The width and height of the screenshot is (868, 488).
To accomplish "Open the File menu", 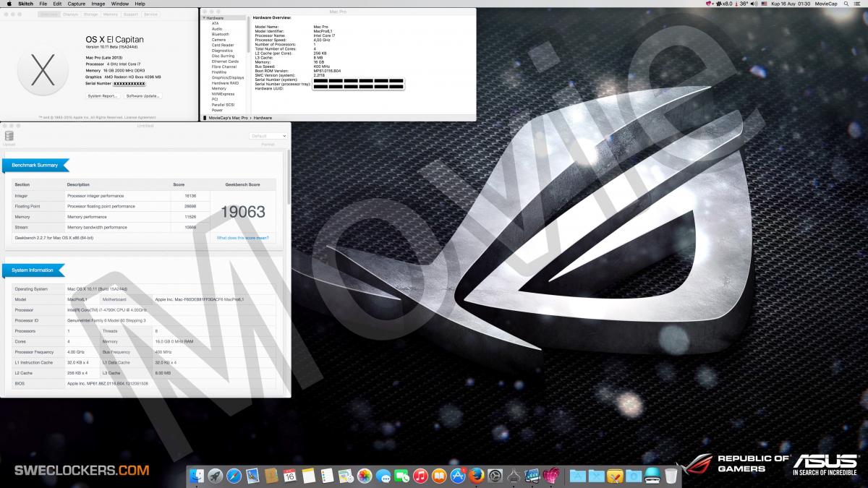I will point(44,4).
